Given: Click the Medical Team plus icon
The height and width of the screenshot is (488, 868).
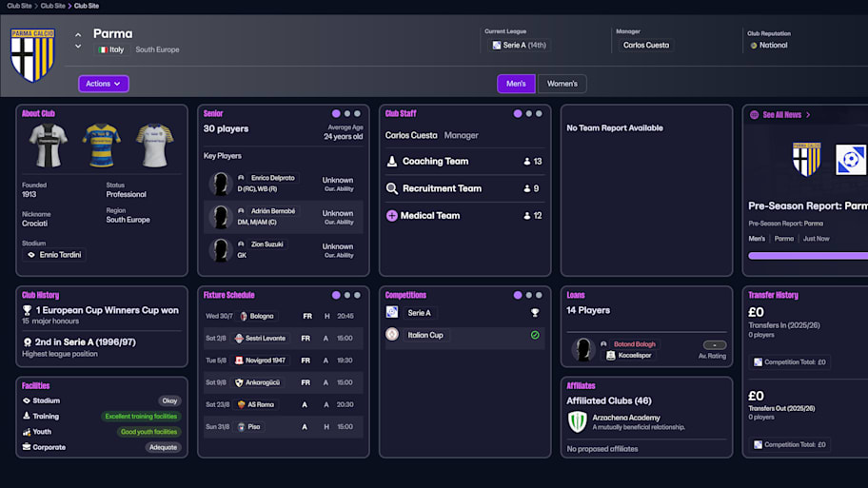Looking at the screenshot, I should tap(391, 216).
